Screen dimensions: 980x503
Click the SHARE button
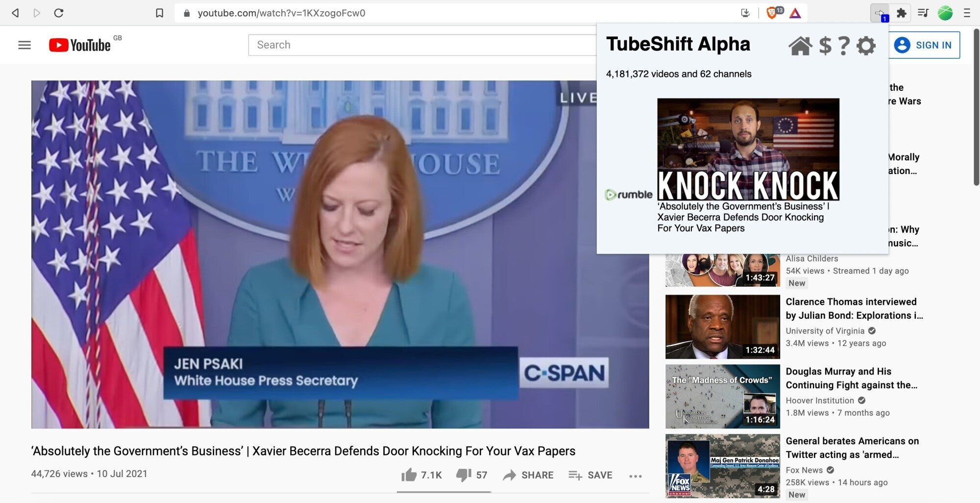[528, 475]
